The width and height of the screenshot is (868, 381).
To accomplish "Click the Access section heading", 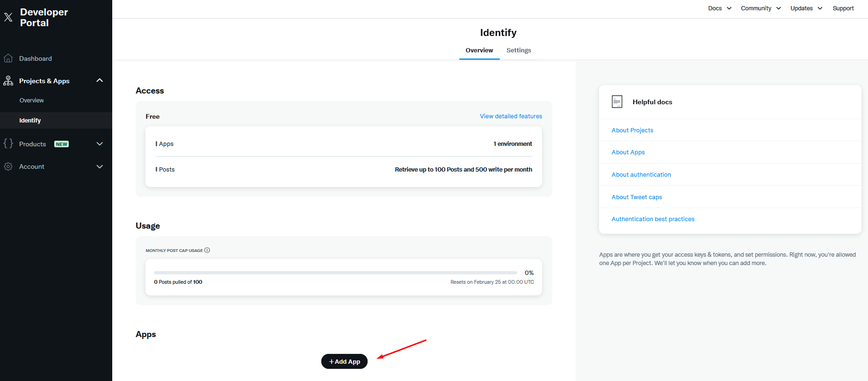I will tap(150, 91).
